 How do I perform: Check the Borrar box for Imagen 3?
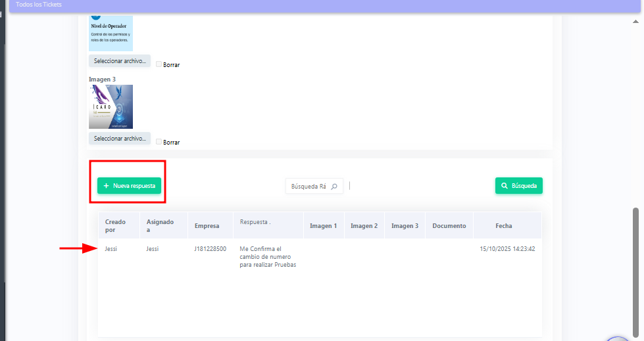(159, 142)
